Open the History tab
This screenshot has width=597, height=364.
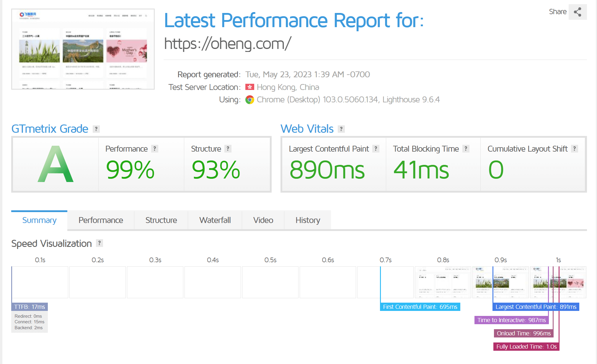tap(308, 220)
